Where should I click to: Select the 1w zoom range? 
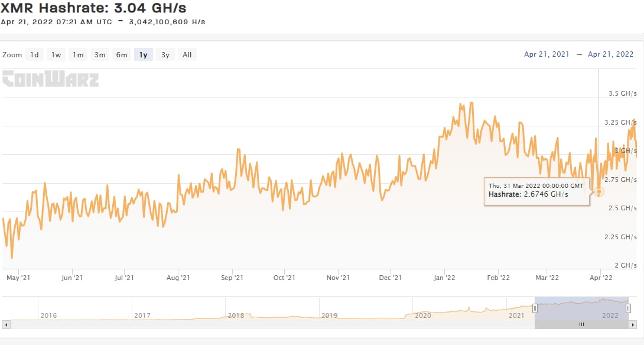tap(56, 55)
